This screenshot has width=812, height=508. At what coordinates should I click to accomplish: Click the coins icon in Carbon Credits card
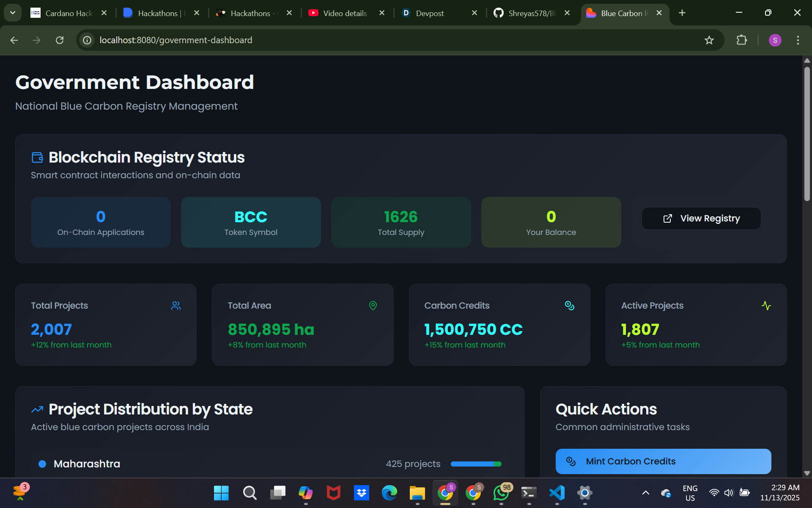pyautogui.click(x=569, y=306)
